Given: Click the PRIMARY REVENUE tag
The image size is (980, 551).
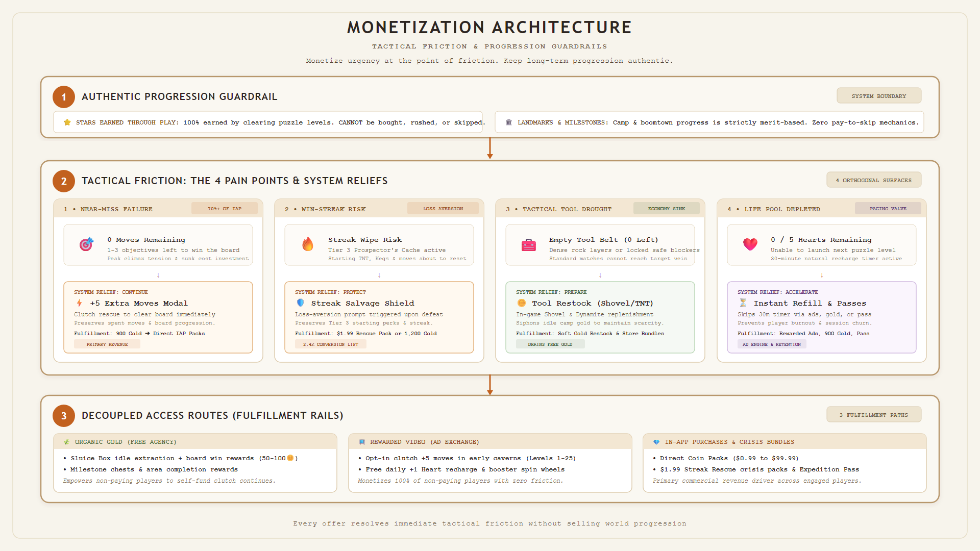Looking at the screenshot, I should [x=107, y=344].
